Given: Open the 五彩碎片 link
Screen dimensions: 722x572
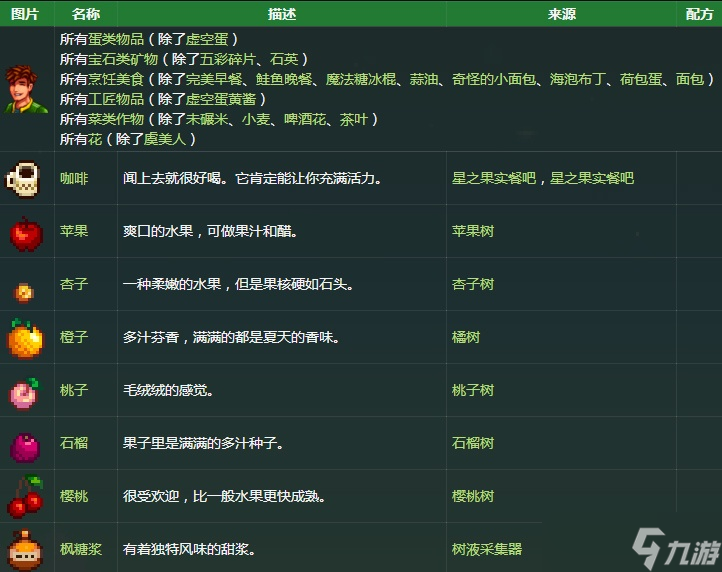Looking at the screenshot, I should pyautogui.click(x=228, y=59).
